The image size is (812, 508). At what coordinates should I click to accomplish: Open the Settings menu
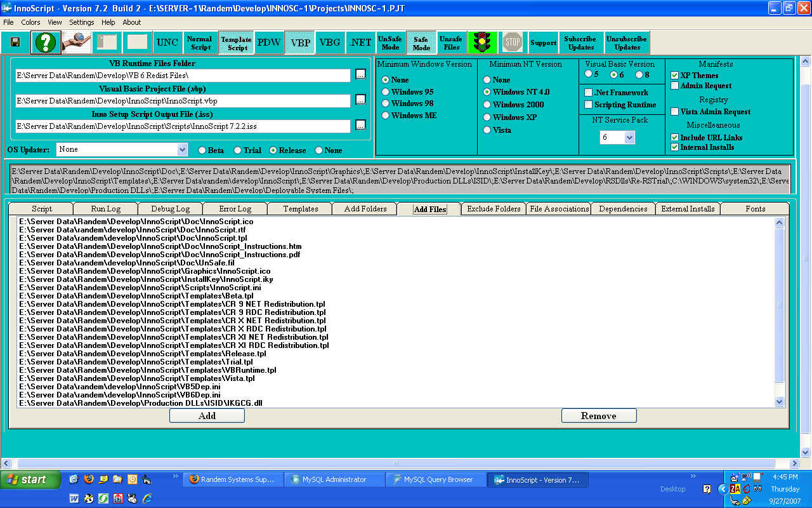coord(82,22)
